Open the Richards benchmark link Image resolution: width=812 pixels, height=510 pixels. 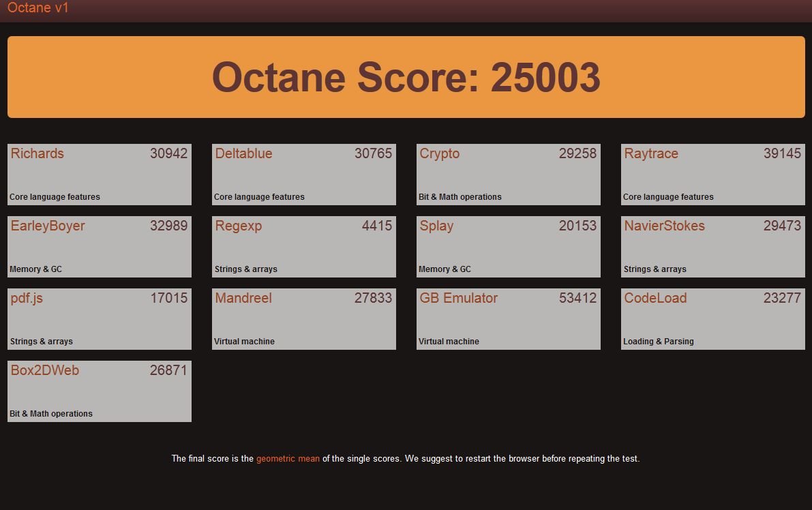point(37,153)
